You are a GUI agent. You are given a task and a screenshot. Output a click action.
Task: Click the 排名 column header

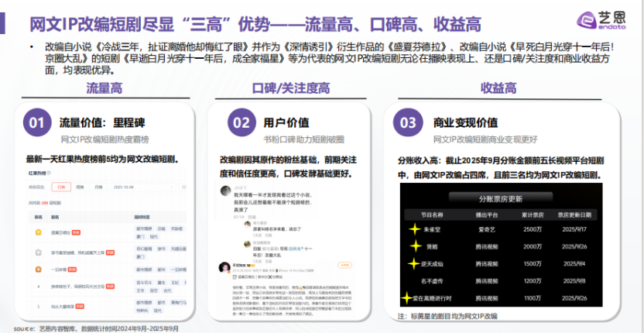point(38,217)
